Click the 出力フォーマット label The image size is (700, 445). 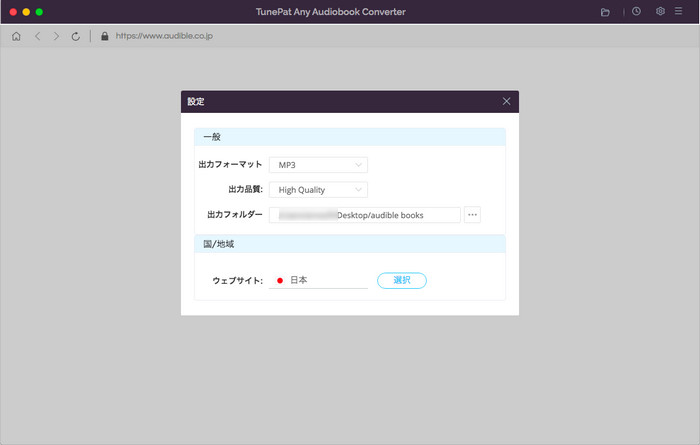tap(230, 165)
